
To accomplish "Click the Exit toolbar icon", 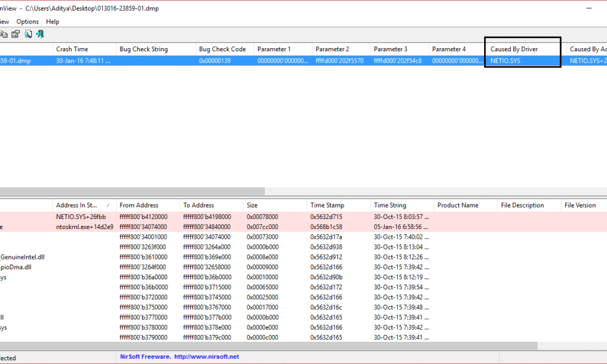I will click(x=40, y=34).
